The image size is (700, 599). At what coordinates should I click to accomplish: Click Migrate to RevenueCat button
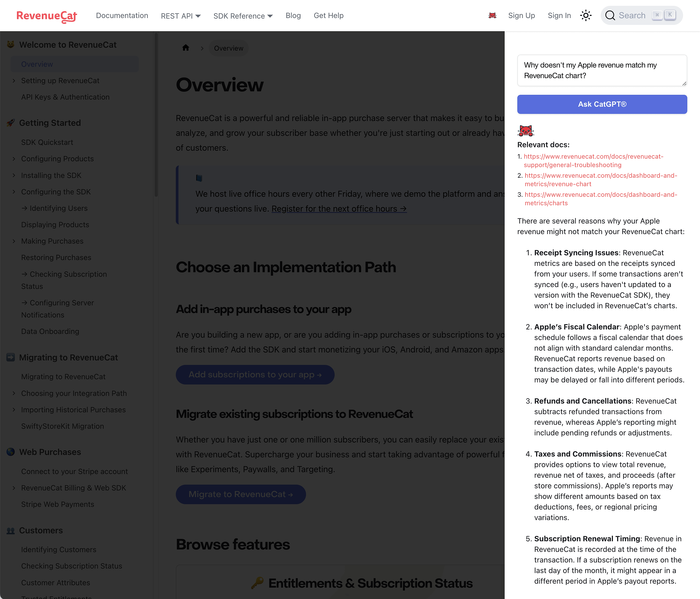click(x=241, y=494)
